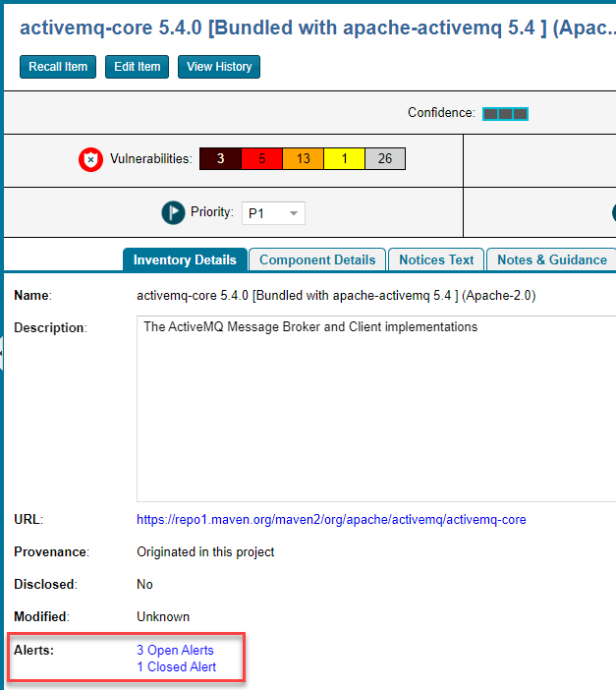
Task: Click the yellow low vulnerabilities count 1
Action: point(344,159)
